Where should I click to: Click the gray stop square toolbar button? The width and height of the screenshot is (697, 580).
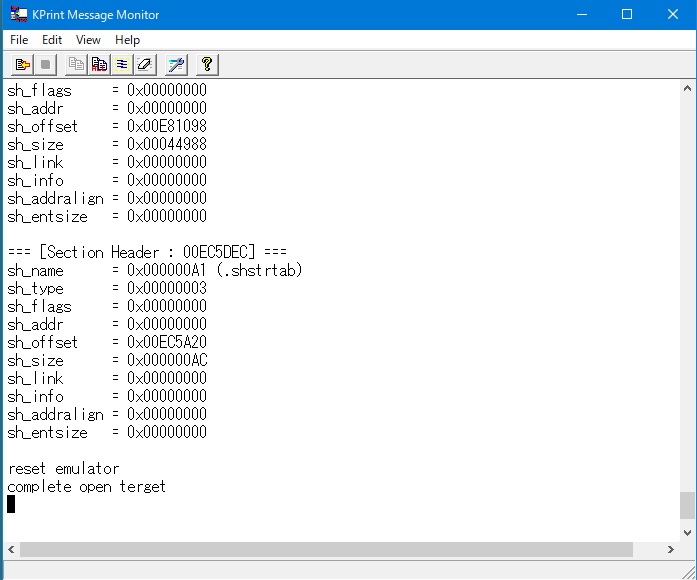click(x=45, y=65)
